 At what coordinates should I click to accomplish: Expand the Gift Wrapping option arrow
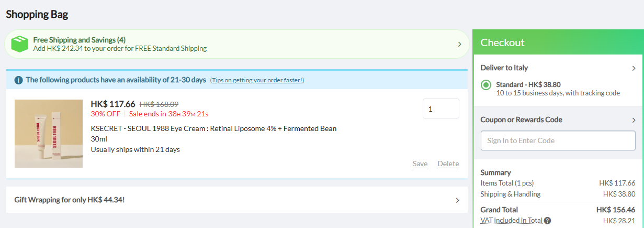457,200
